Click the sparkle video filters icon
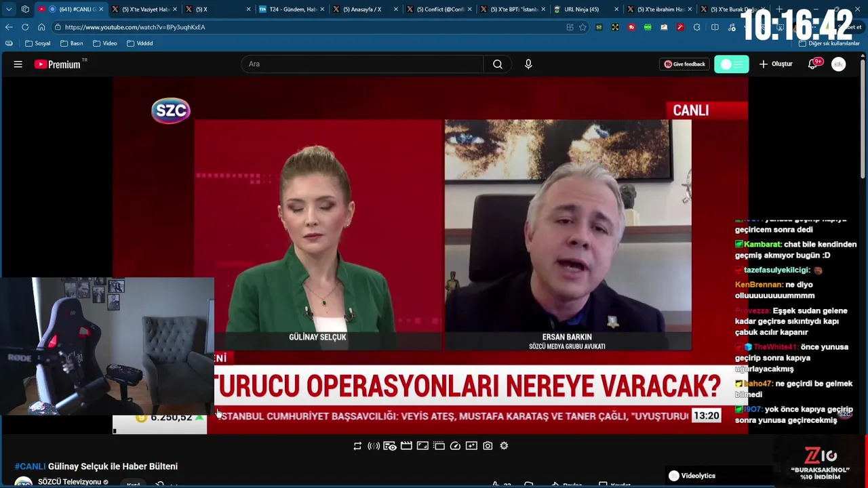This screenshot has height=488, width=868. [471, 446]
